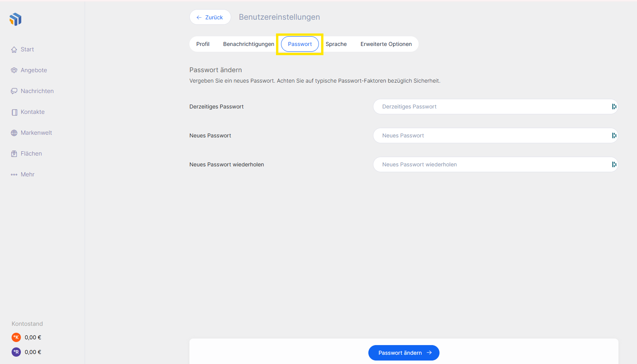Submit with the Passwort ändern button

(404, 353)
